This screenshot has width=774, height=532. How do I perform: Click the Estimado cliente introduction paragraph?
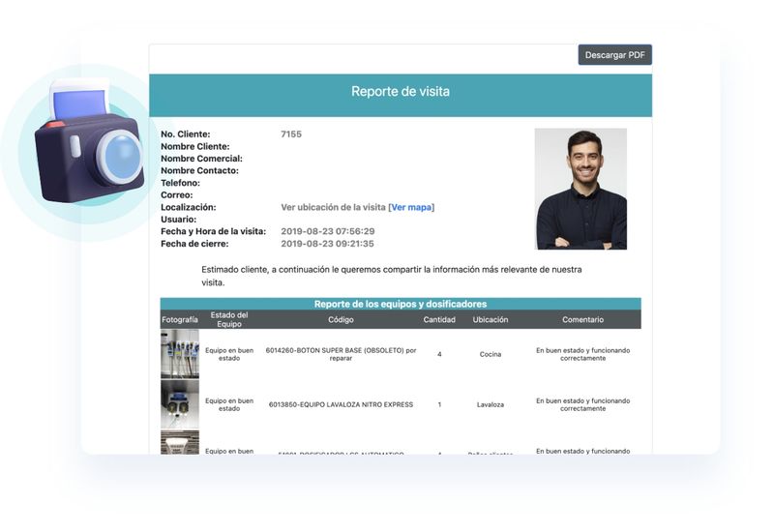click(x=392, y=276)
